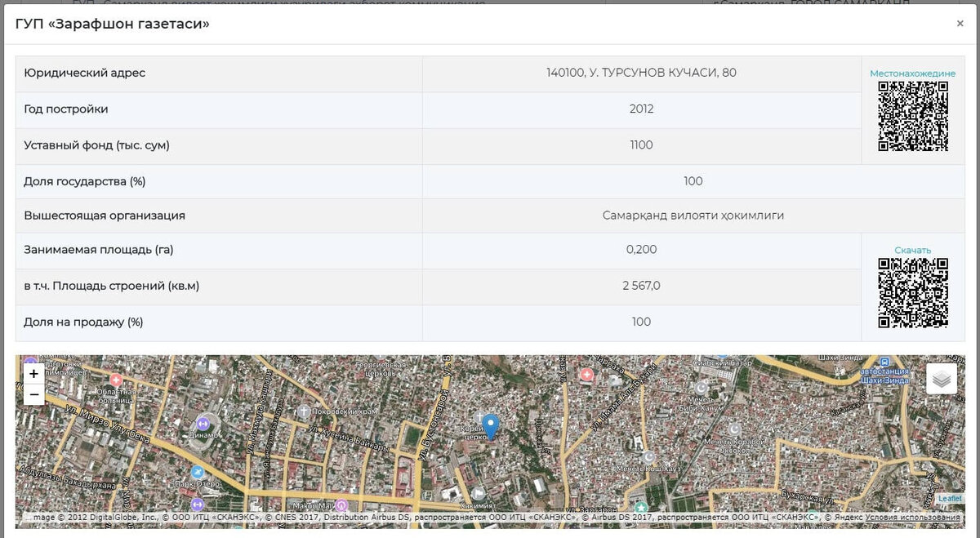Click the Вышестоящая организация label

click(105, 216)
